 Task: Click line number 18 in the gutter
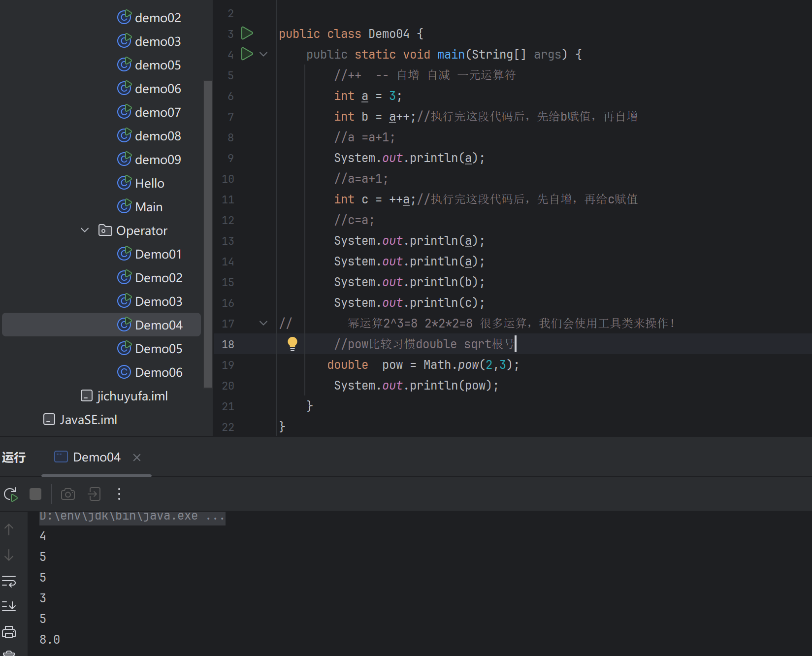click(228, 344)
